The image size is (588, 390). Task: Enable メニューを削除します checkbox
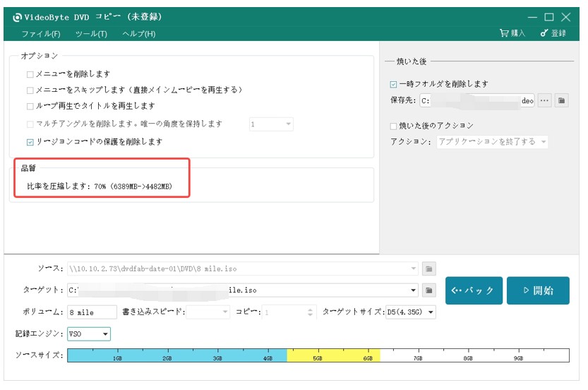tap(30, 74)
